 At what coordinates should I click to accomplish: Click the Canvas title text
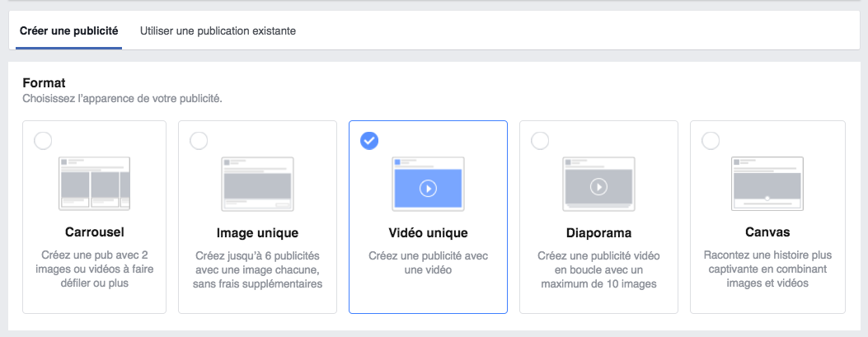[767, 232]
